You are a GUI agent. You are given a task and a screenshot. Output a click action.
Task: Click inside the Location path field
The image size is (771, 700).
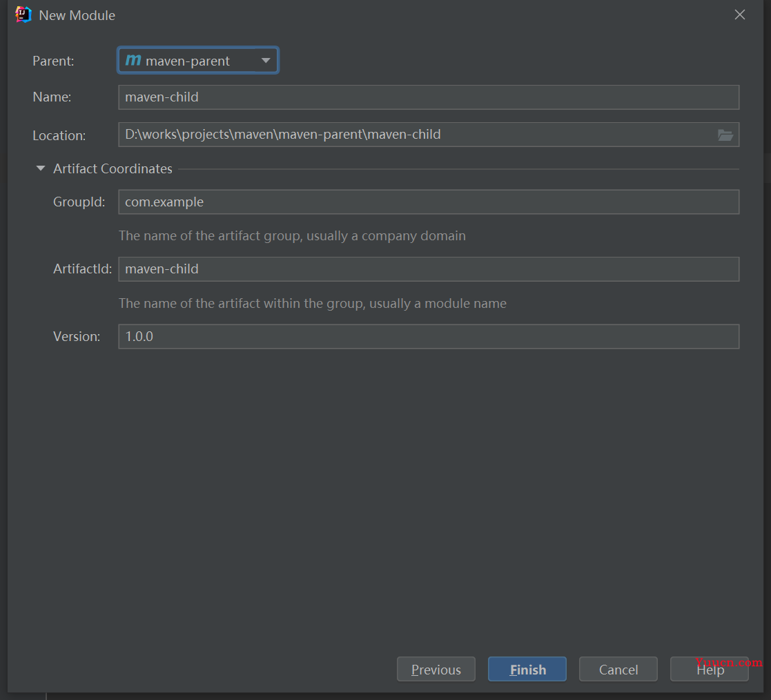tap(414, 135)
